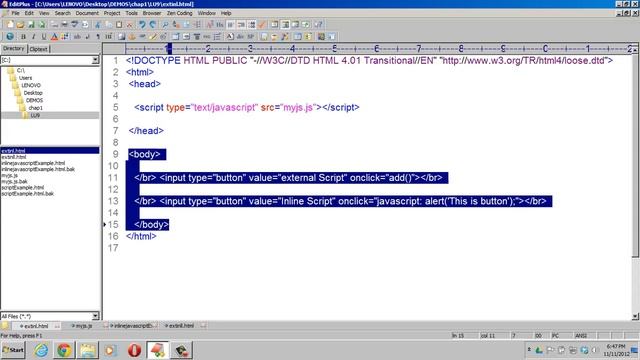
Task: Click the script tag on line 5
Action: tap(247, 107)
